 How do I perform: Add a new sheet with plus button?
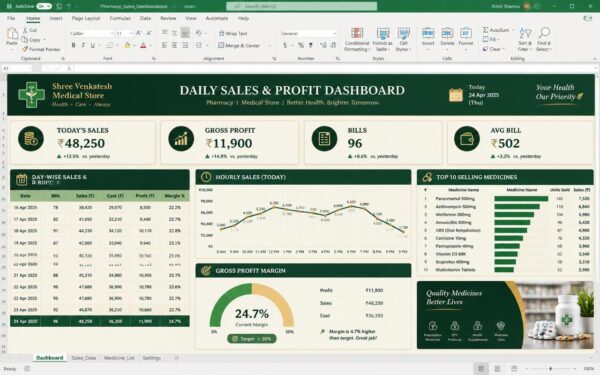point(176,358)
